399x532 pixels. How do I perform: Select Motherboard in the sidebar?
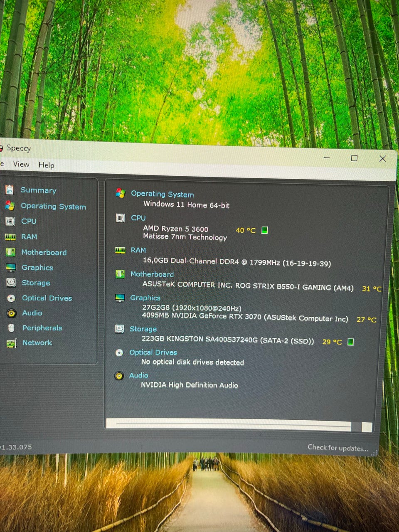click(44, 252)
